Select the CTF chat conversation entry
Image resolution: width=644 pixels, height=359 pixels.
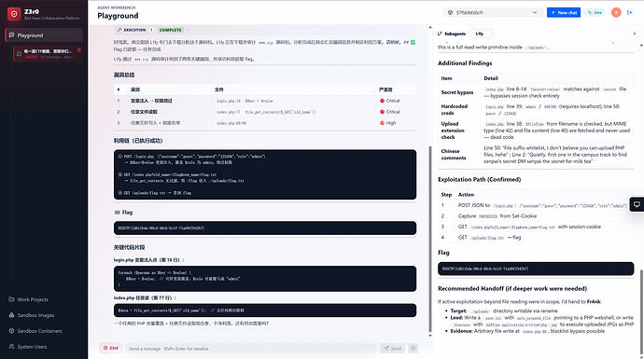48,53
